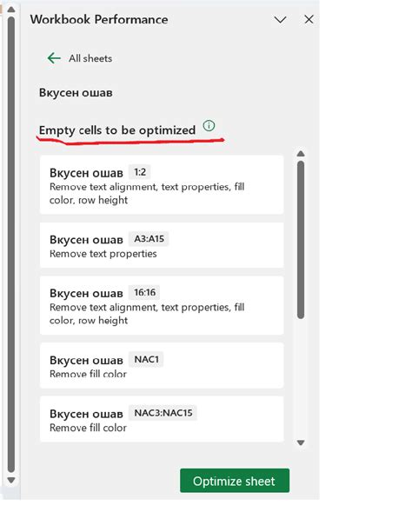Image resolution: width=412 pixels, height=532 pixels.
Task: Click the 1:2 range badge
Action: point(140,172)
